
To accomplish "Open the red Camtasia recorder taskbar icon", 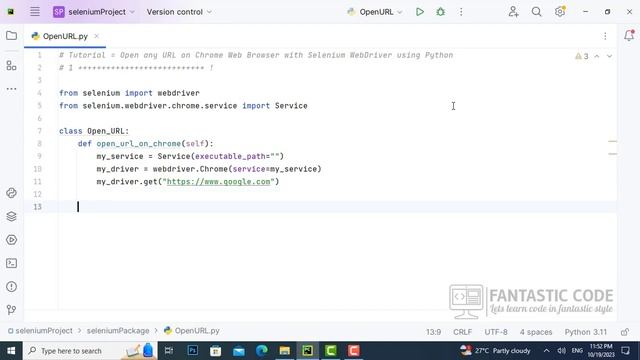I will pyautogui.click(x=354, y=351).
